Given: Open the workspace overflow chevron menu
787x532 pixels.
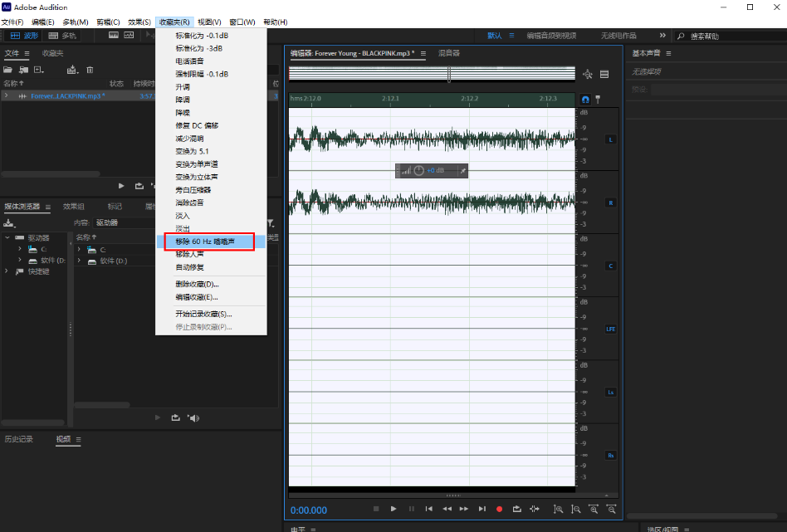Looking at the screenshot, I should [662, 36].
